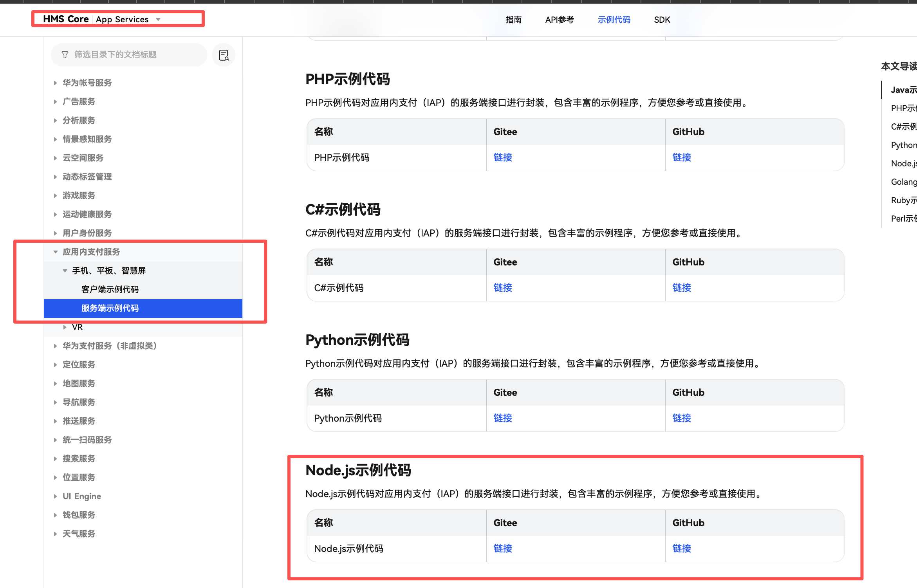This screenshot has width=917, height=588.
Task: Open GitHub 链接 for Python示例代码
Action: click(x=681, y=418)
